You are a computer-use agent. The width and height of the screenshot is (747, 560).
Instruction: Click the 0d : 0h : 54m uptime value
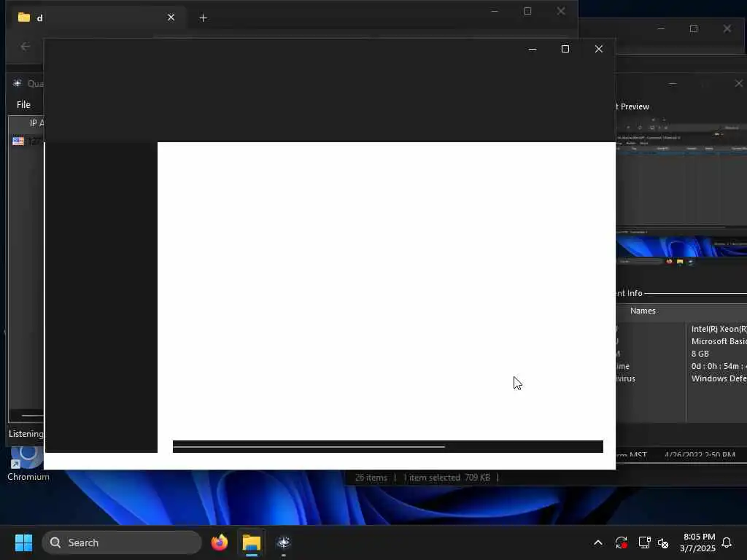719,366
